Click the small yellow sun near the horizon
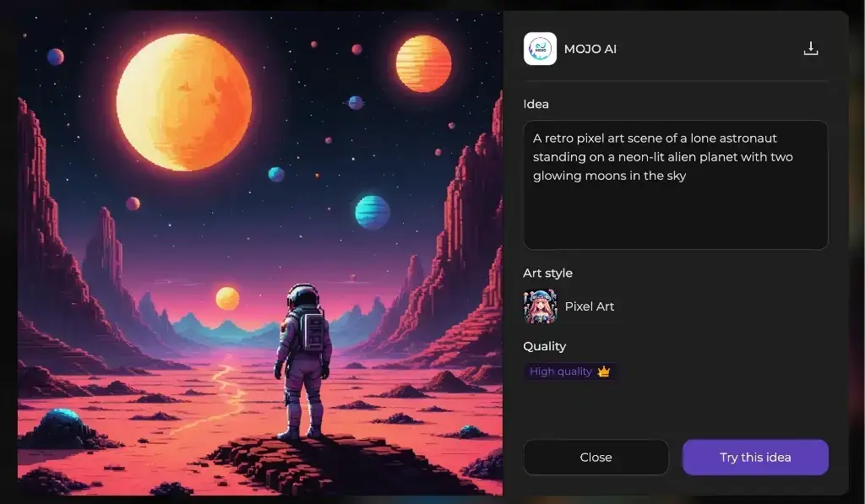The image size is (865, 504). tap(227, 298)
